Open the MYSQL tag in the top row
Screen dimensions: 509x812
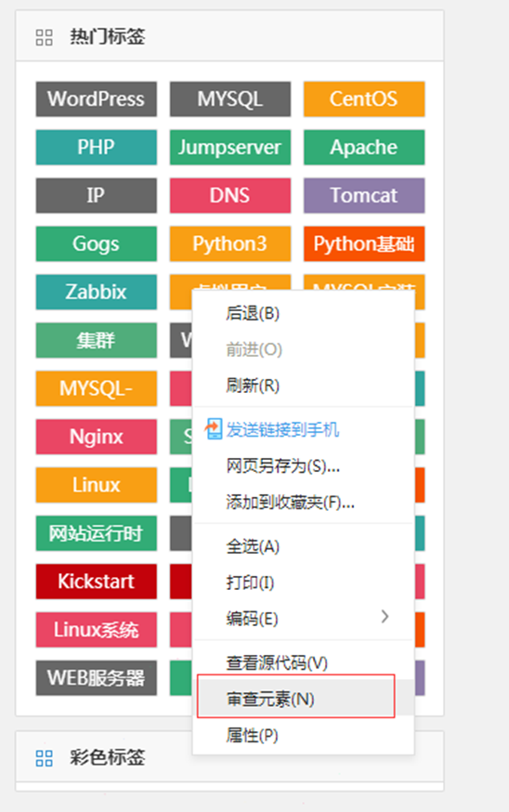pyautogui.click(x=230, y=98)
